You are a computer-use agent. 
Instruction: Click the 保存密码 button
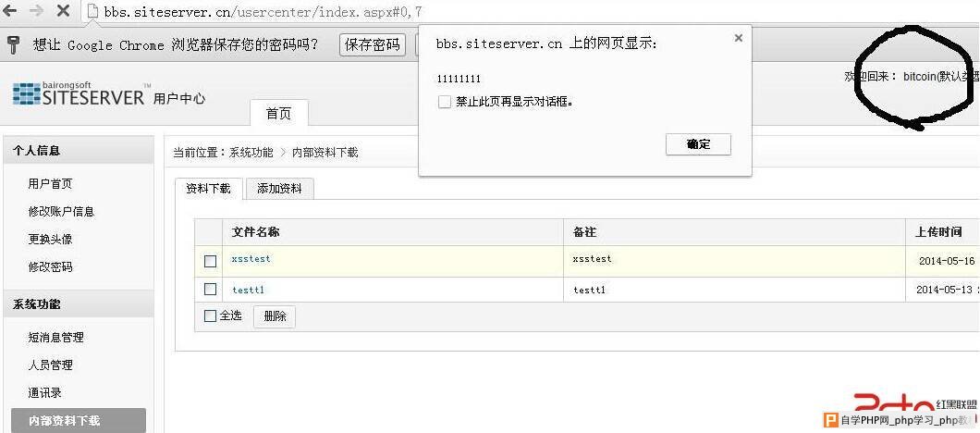tap(372, 45)
